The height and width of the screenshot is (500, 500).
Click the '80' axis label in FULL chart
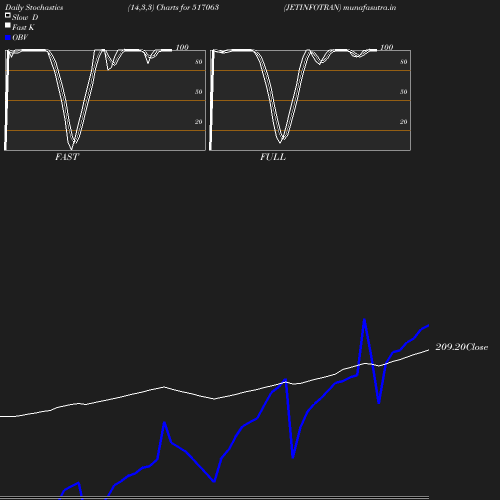coord(404,62)
